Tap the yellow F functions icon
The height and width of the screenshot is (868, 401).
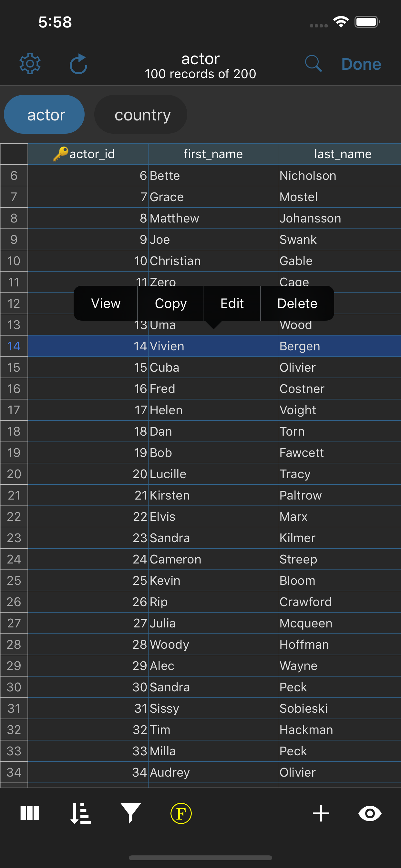[x=181, y=813]
